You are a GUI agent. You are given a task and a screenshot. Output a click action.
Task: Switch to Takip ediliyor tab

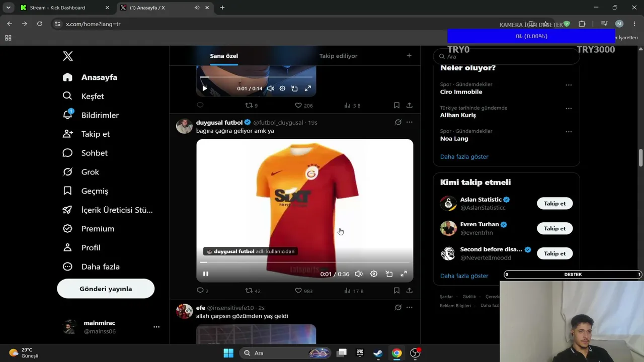[338, 56]
